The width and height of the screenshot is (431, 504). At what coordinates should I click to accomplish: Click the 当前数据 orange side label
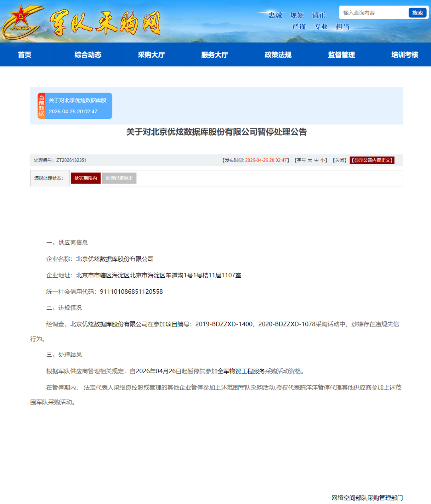41,106
